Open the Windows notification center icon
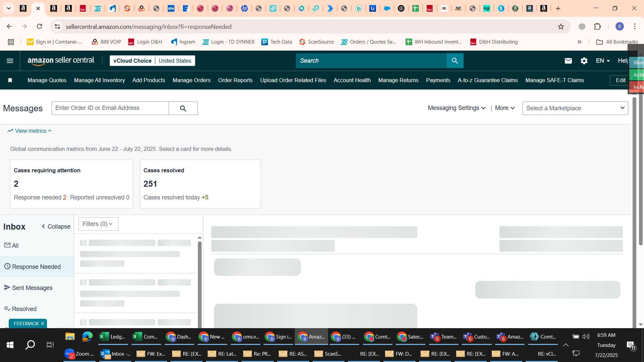This screenshot has width=644, height=362. click(631, 345)
